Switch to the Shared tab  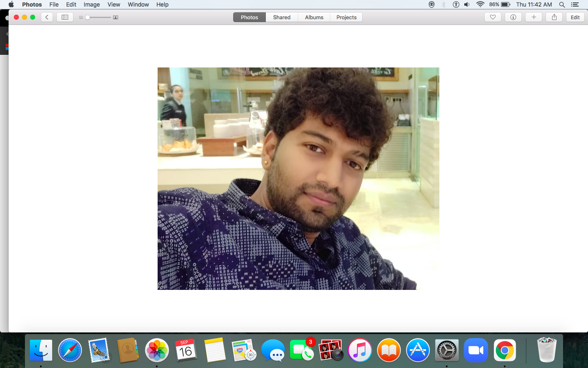[282, 17]
